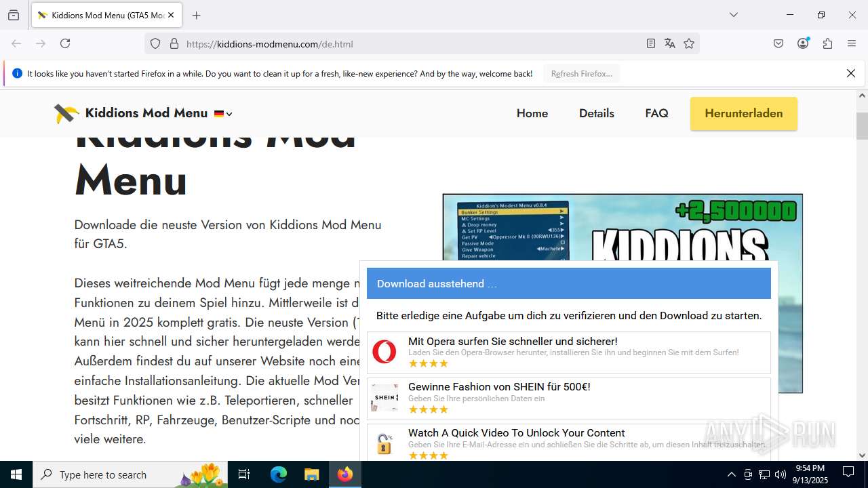The image size is (868, 488).
Task: Close the Kiddions Mod Menu tab
Action: (x=170, y=15)
